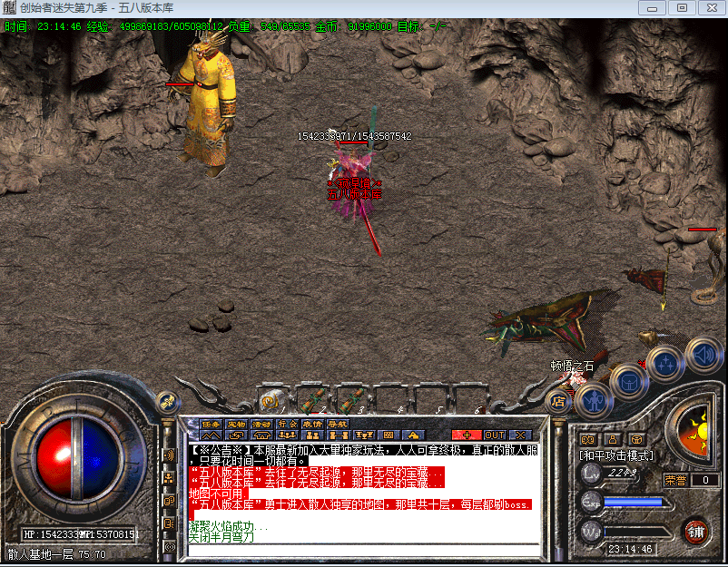Click the 荣誉 honor button
This screenshot has width=728, height=567.
(675, 480)
